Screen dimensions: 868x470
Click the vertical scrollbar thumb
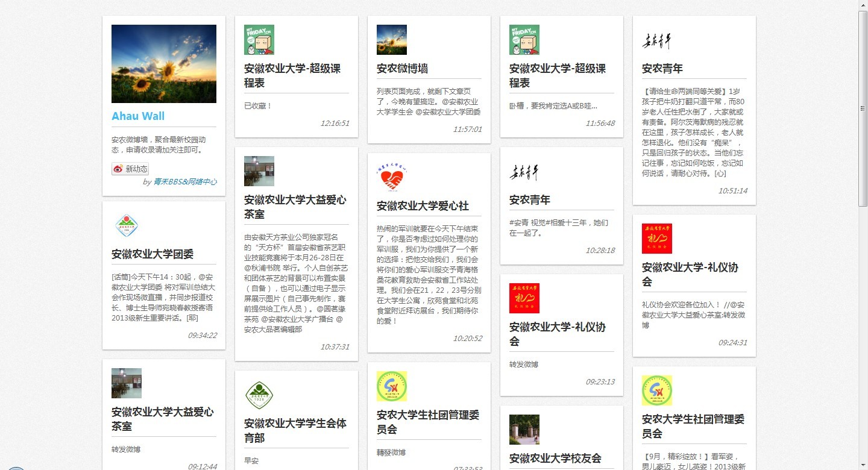point(863,108)
